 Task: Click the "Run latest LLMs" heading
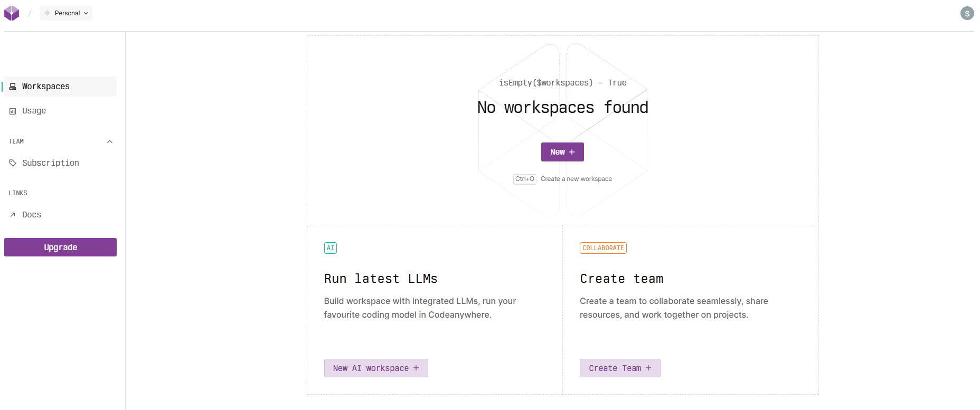click(x=381, y=279)
